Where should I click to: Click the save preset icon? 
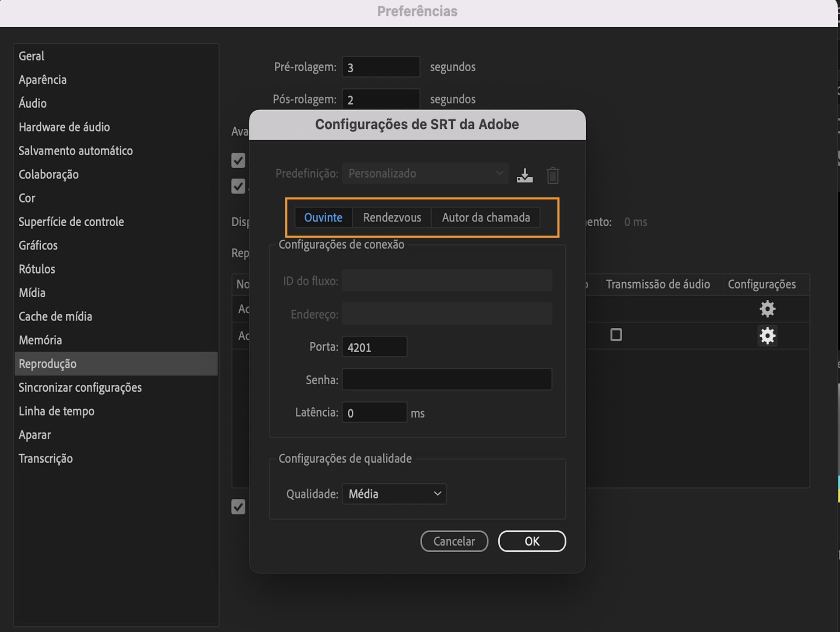(525, 175)
